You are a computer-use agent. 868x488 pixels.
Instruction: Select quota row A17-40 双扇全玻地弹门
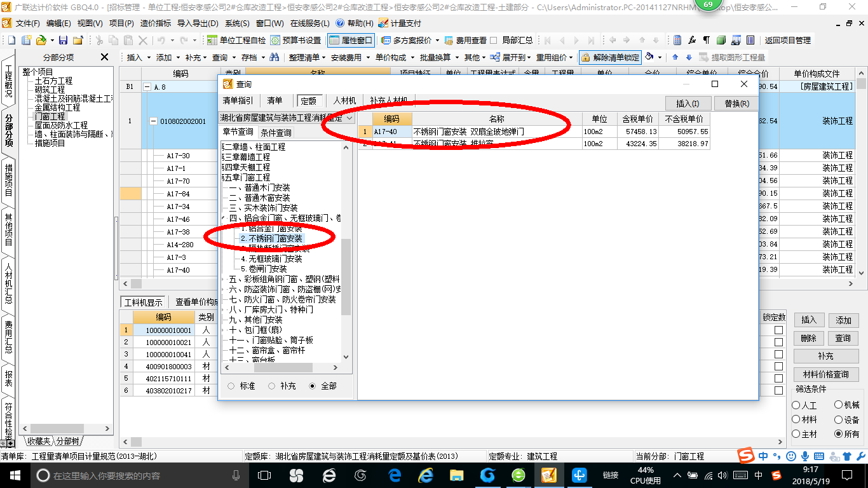(x=534, y=132)
